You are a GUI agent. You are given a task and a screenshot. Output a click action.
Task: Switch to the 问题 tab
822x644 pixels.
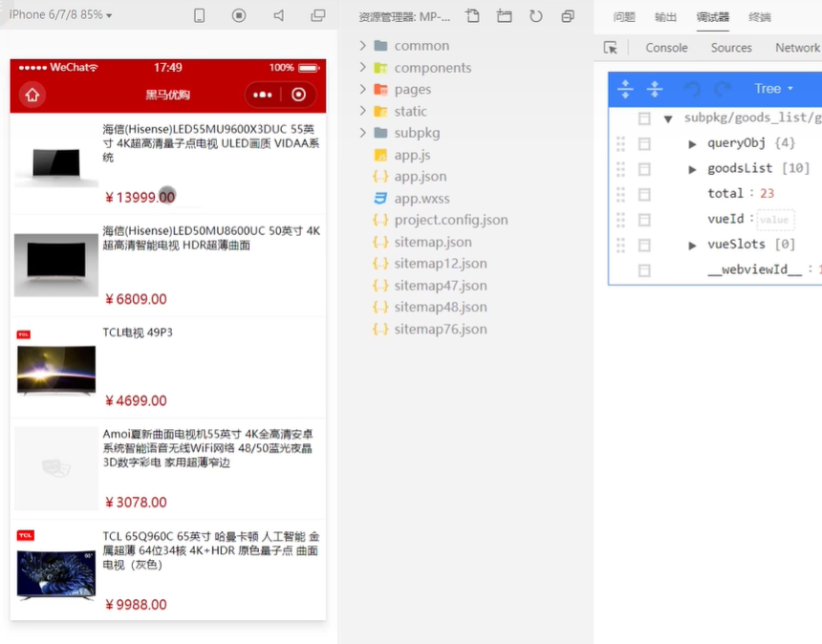624,17
